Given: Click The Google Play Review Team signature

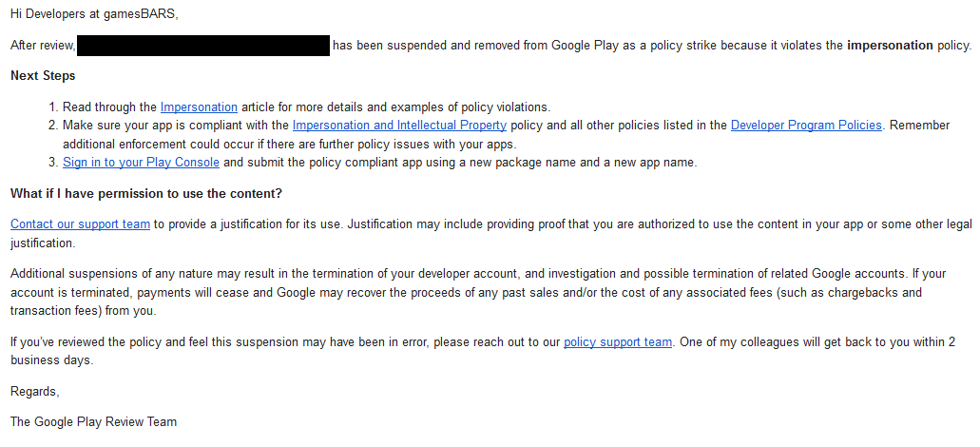Looking at the screenshot, I should 93,421.
